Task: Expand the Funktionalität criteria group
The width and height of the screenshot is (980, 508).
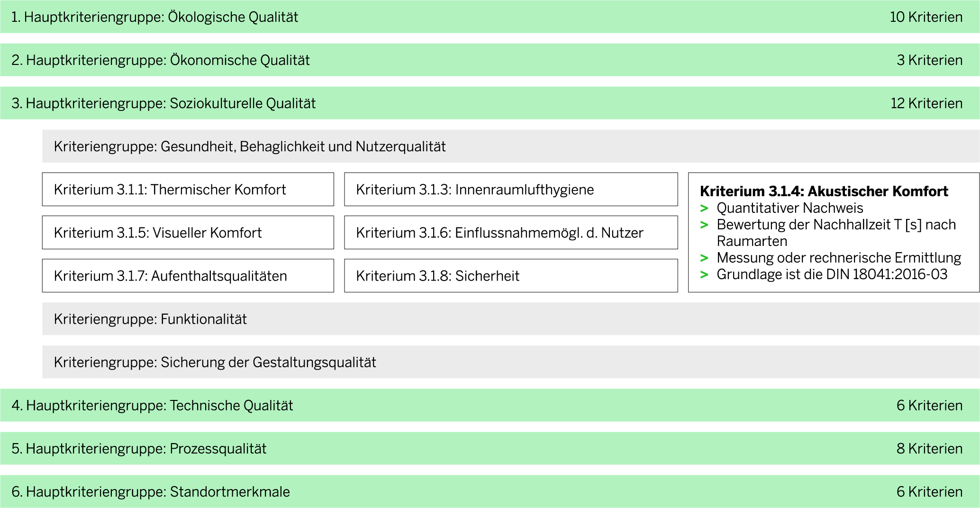Action: coord(510,319)
